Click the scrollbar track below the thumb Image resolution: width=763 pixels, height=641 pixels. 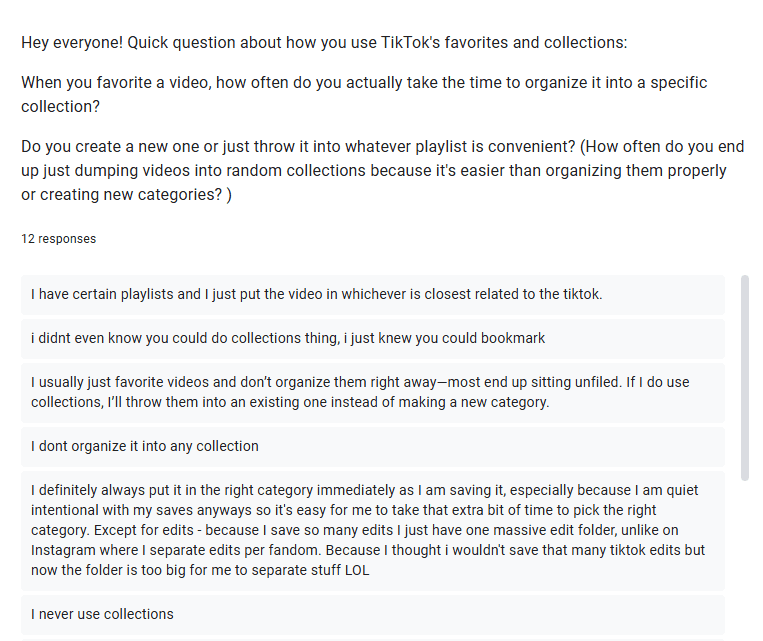(x=744, y=560)
